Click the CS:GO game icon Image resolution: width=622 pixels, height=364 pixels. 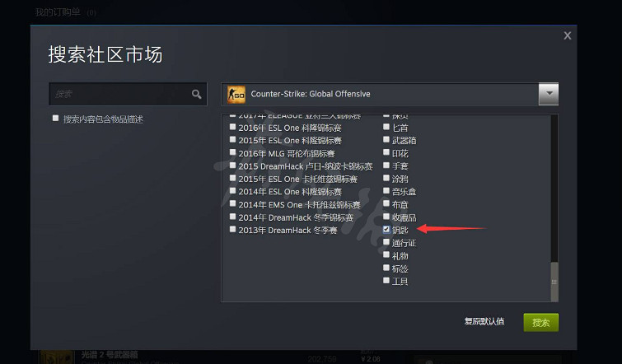click(236, 95)
